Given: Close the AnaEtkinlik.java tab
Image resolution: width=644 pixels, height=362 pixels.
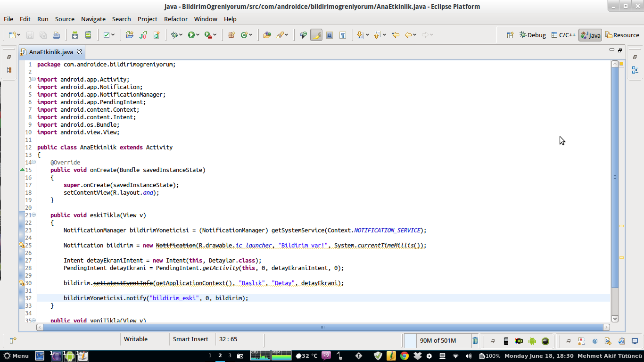Looking at the screenshot, I should pos(79,52).
